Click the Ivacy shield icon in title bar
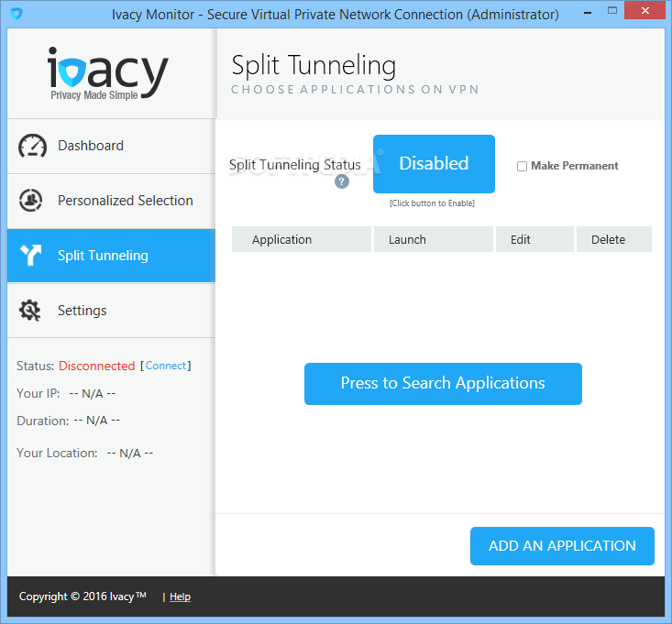The image size is (672, 624). [17, 14]
